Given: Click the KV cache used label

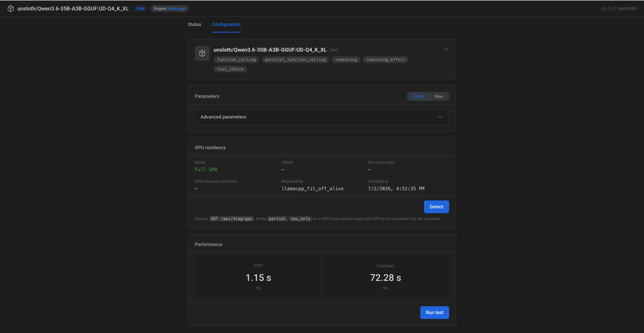Looking at the screenshot, I should pos(381,162).
